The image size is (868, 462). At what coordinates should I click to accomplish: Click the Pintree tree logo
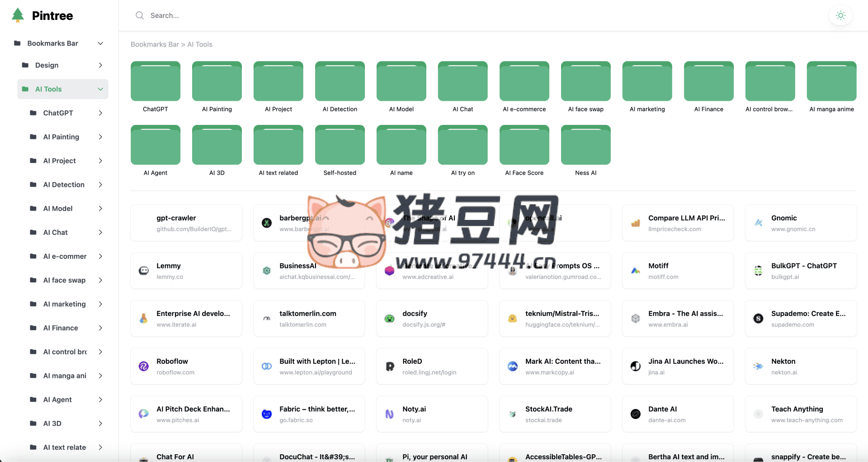pos(18,15)
